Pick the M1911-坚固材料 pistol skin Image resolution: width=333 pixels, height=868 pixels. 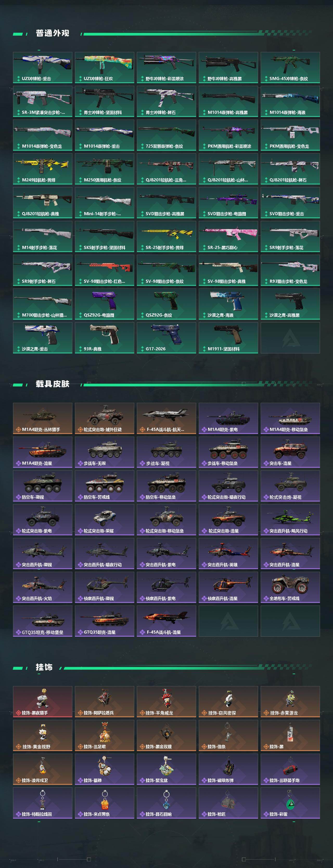click(228, 338)
